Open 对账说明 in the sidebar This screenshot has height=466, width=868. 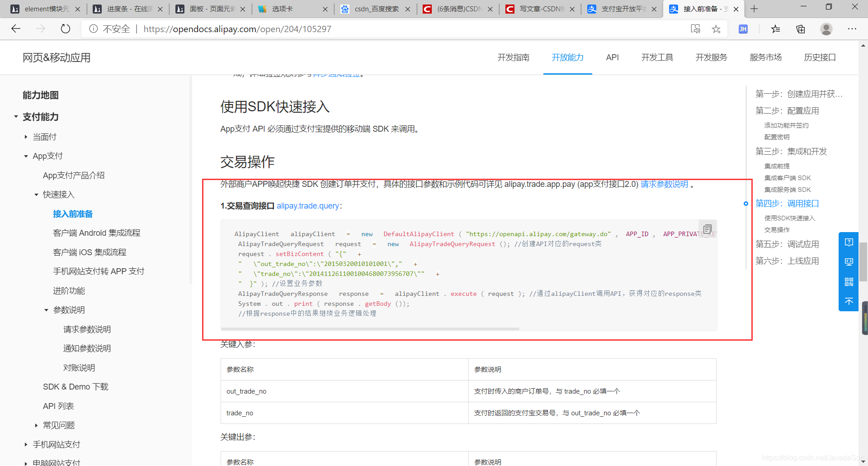click(x=79, y=367)
